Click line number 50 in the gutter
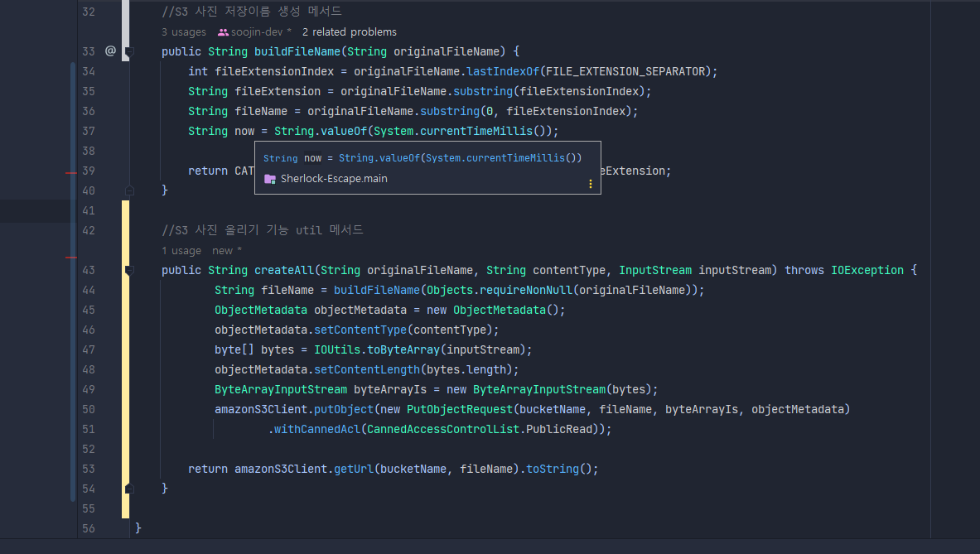Image resolution: width=980 pixels, height=554 pixels. coord(89,409)
